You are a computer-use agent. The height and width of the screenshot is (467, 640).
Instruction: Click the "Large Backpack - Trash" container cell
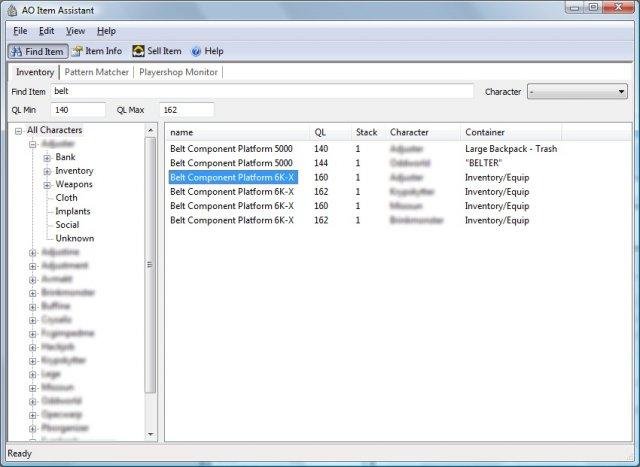(511, 149)
